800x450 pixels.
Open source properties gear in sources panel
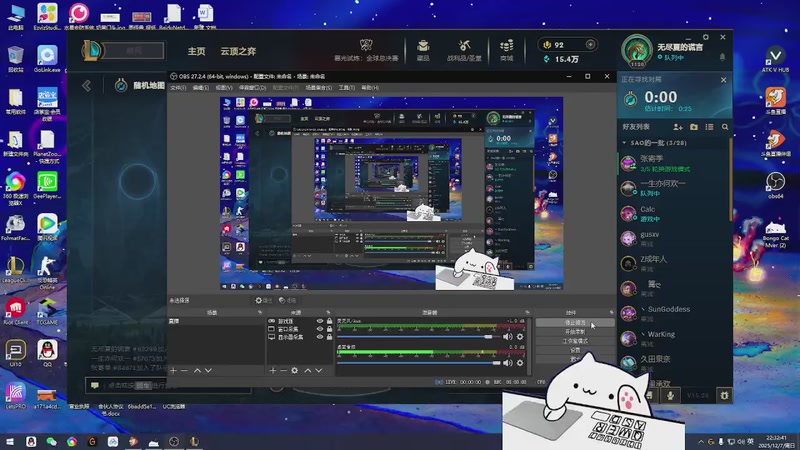click(294, 370)
